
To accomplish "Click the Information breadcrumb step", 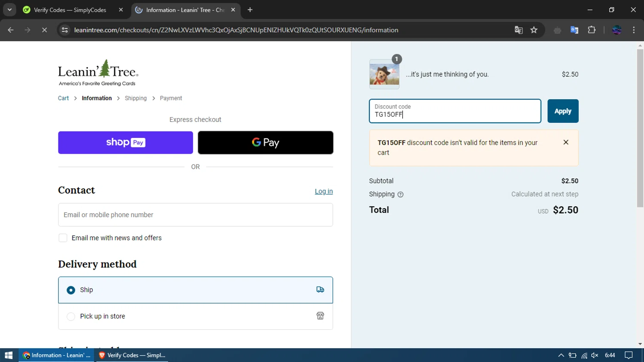I will [x=97, y=98].
